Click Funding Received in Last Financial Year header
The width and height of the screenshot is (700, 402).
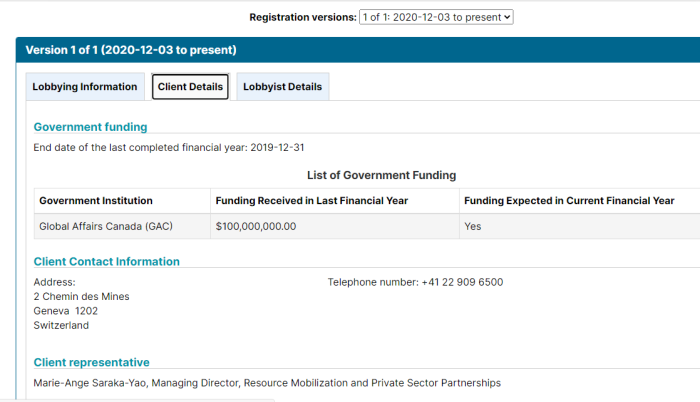(x=335, y=201)
